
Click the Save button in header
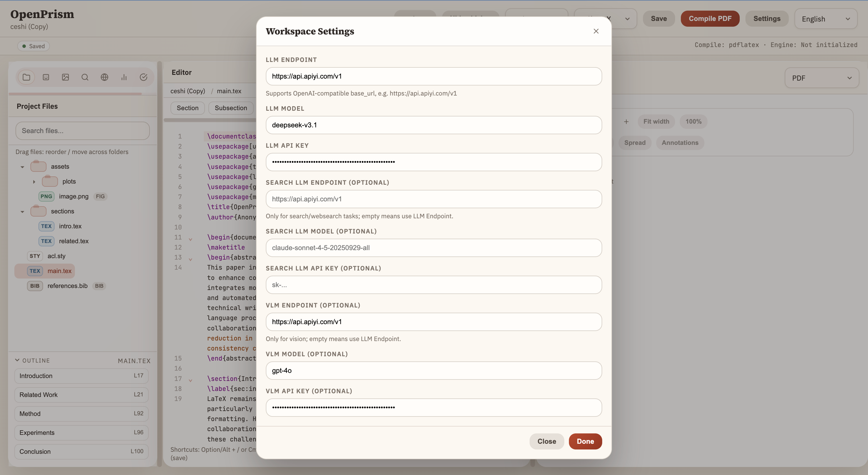click(659, 19)
